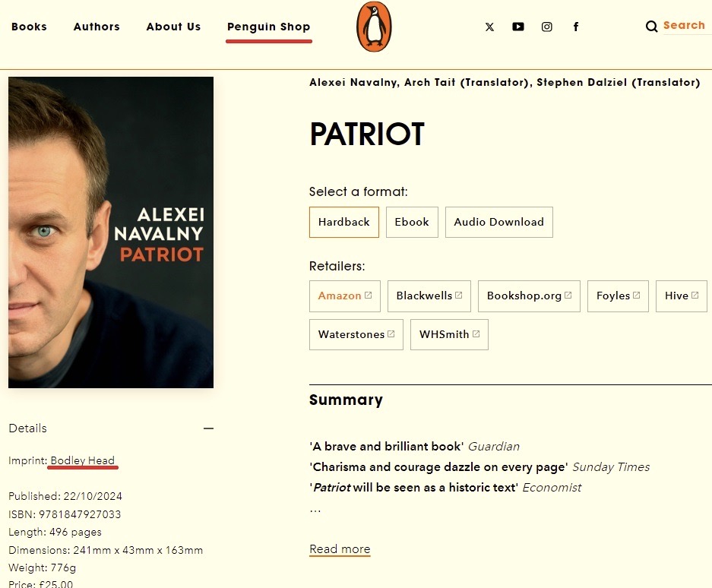Click Read more under Summary

[340, 549]
